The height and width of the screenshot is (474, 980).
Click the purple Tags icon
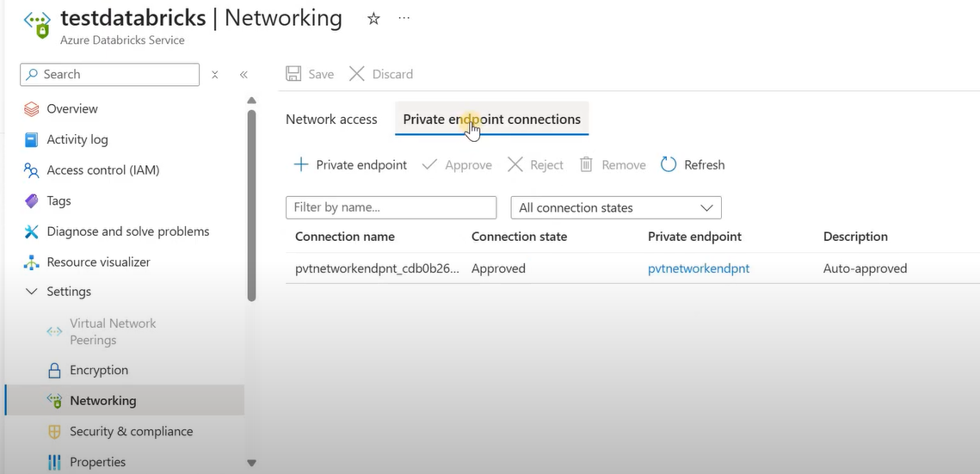click(x=31, y=201)
